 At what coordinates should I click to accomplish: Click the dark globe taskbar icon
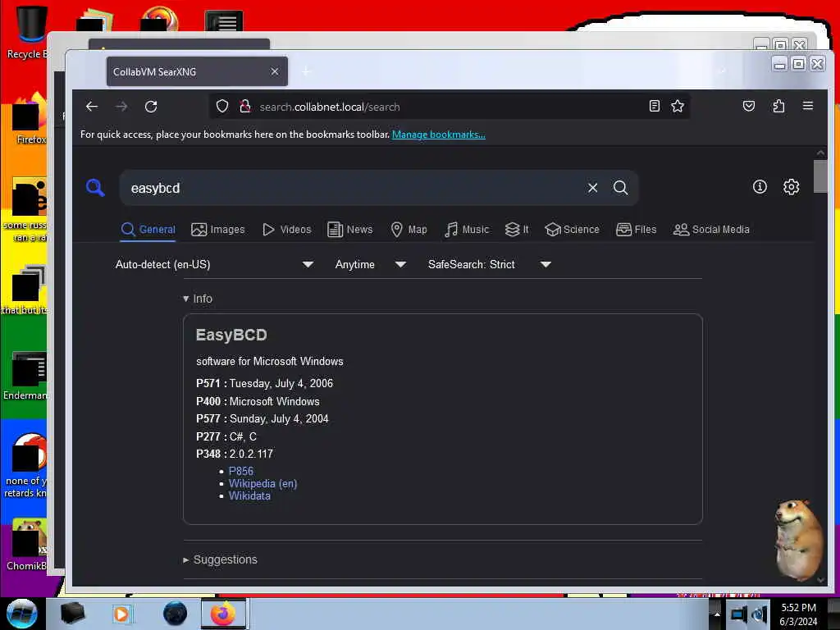click(x=176, y=614)
